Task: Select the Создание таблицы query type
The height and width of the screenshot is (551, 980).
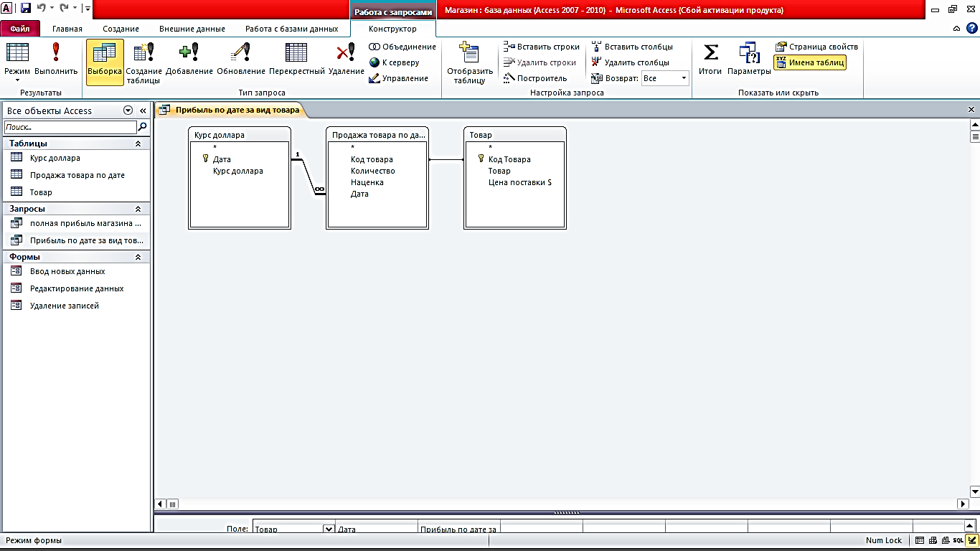Action: coord(143,63)
